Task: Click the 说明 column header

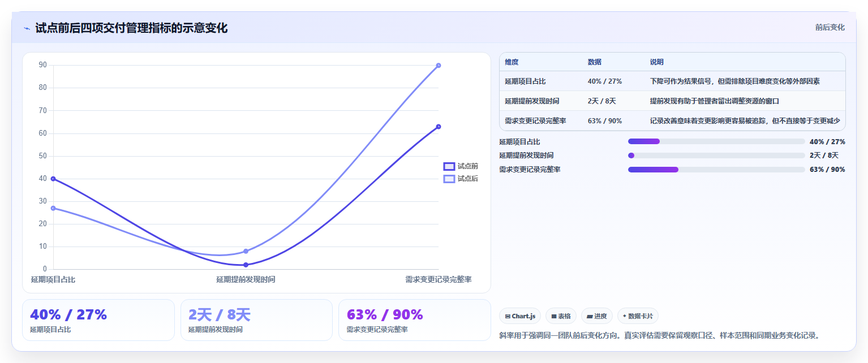Action: tap(657, 62)
